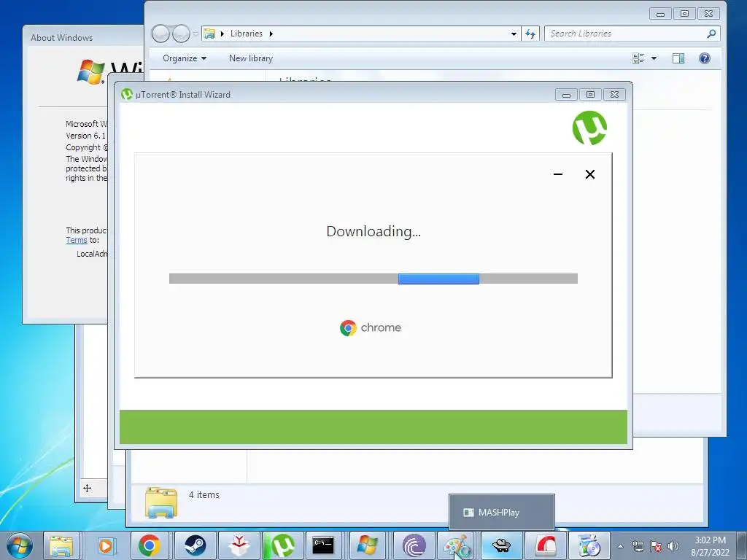Open the Organize menu
Image resolution: width=747 pixels, height=560 pixels.
(185, 58)
